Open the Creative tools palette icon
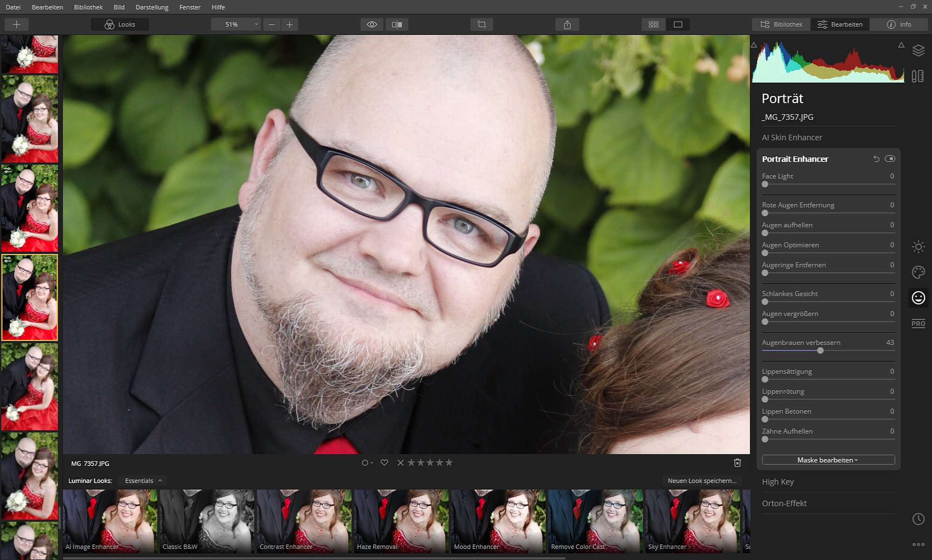Screen dimensions: 932x560 (x=918, y=272)
